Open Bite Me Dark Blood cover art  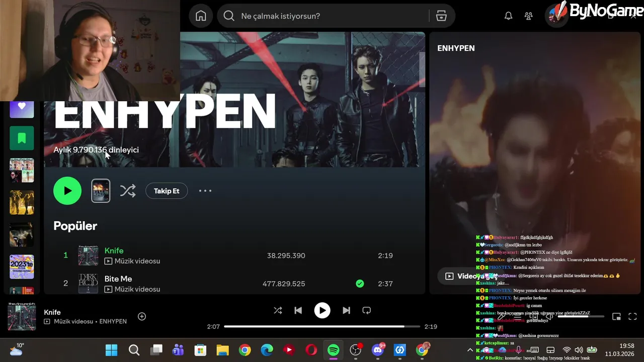coord(88,284)
